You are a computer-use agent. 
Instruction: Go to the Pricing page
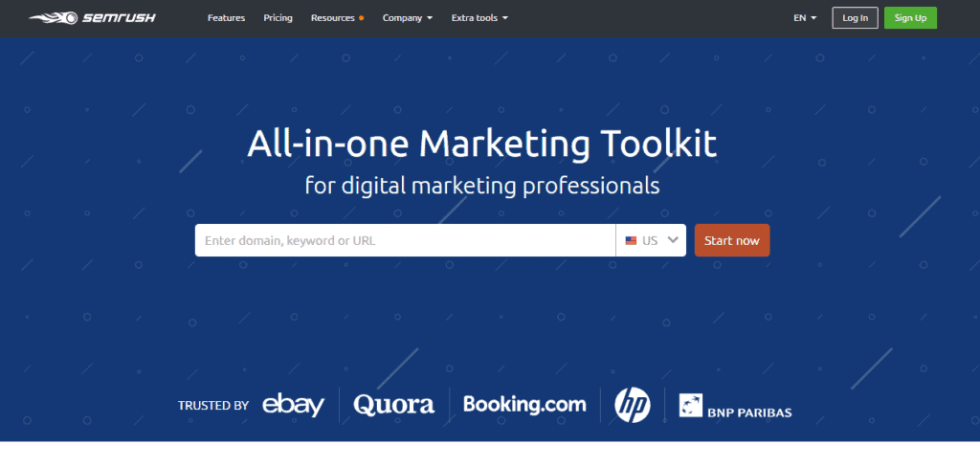tap(278, 18)
